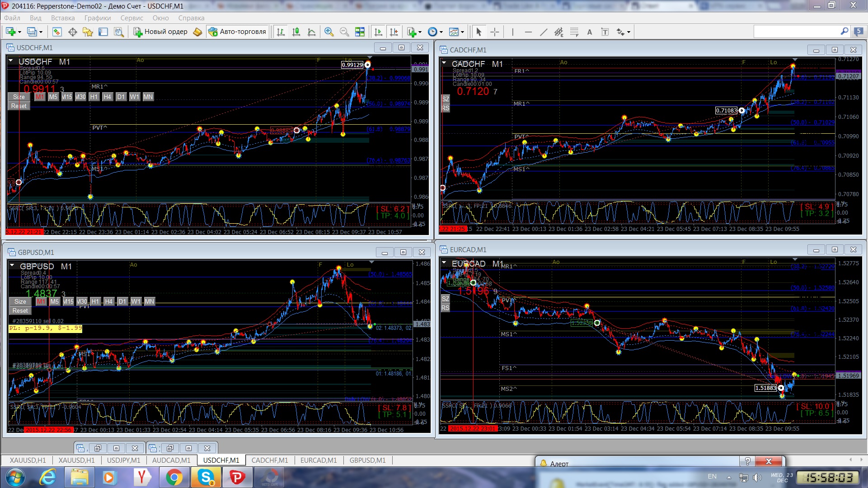
Task: Switch GBPUSD chart to MN timeframe
Action: pyautogui.click(x=150, y=301)
